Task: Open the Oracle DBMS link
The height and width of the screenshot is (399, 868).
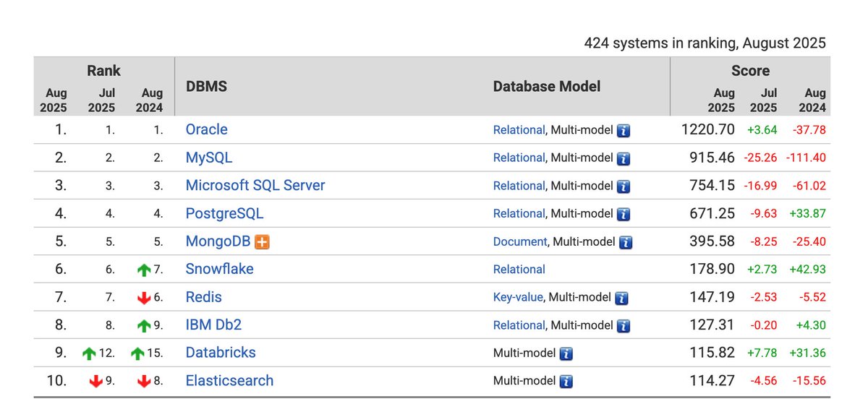Action: [206, 129]
